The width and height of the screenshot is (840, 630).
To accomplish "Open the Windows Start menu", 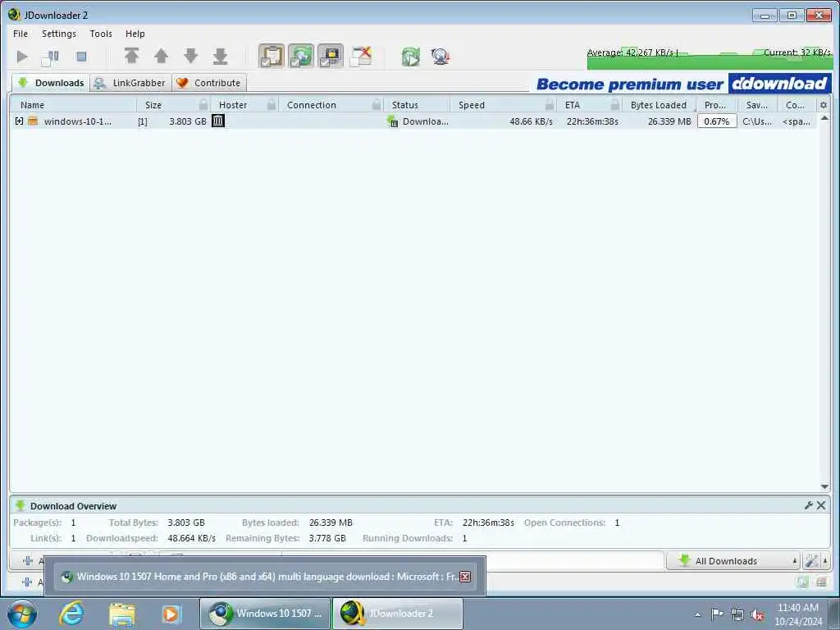I will 22,614.
